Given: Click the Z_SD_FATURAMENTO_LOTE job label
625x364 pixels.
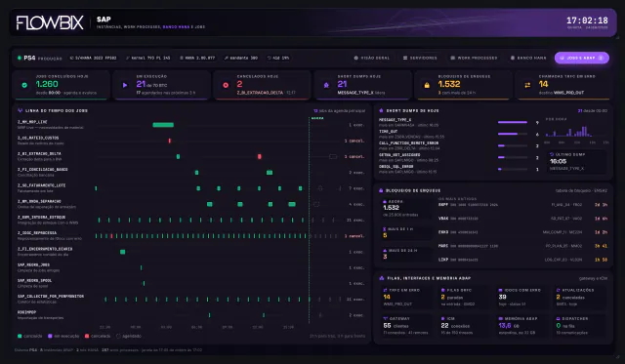Looking at the screenshot, I should pos(41,185).
